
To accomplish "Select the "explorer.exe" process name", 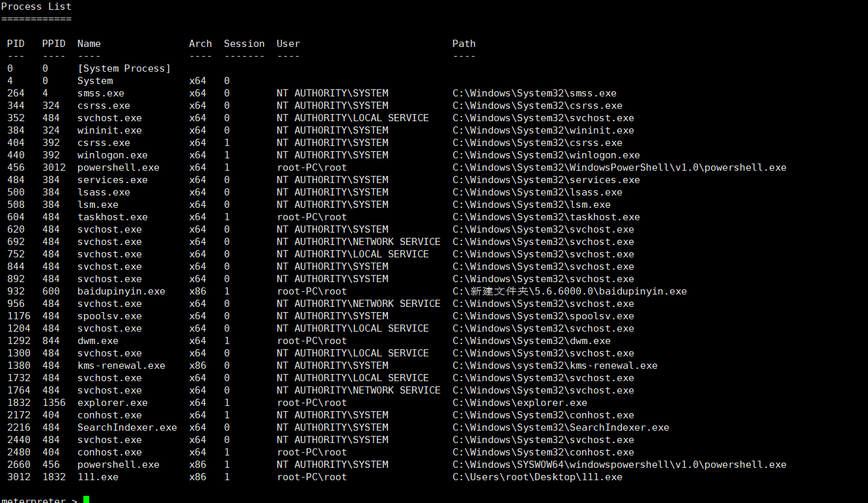I will click(113, 403).
